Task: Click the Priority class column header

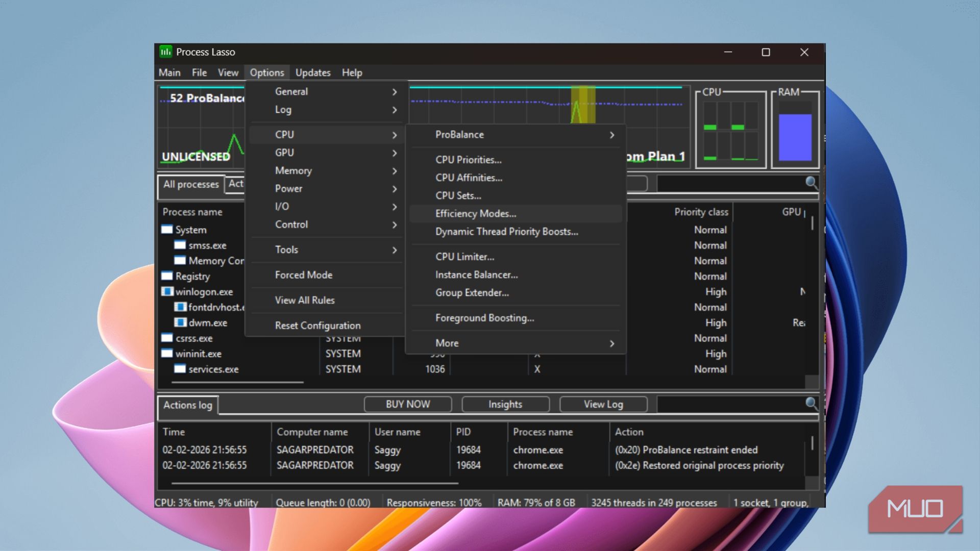Action: 680,212
